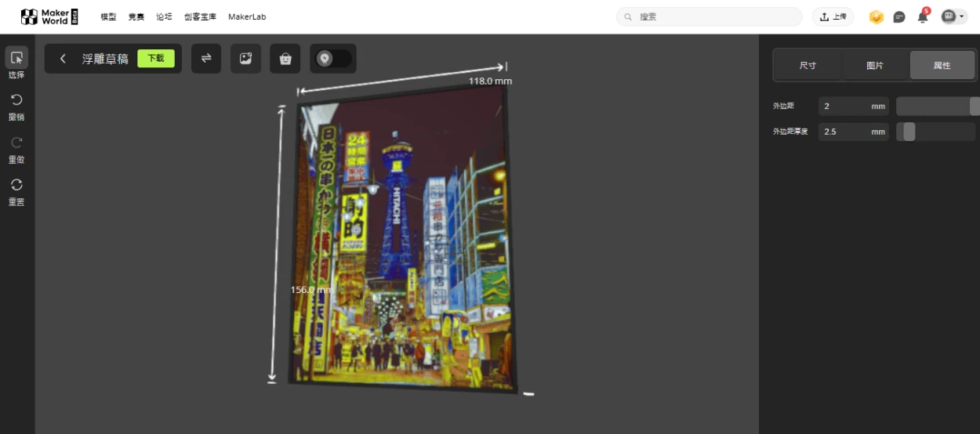Click the 外边距厚度 label
This screenshot has height=434, width=980.
[x=790, y=132]
